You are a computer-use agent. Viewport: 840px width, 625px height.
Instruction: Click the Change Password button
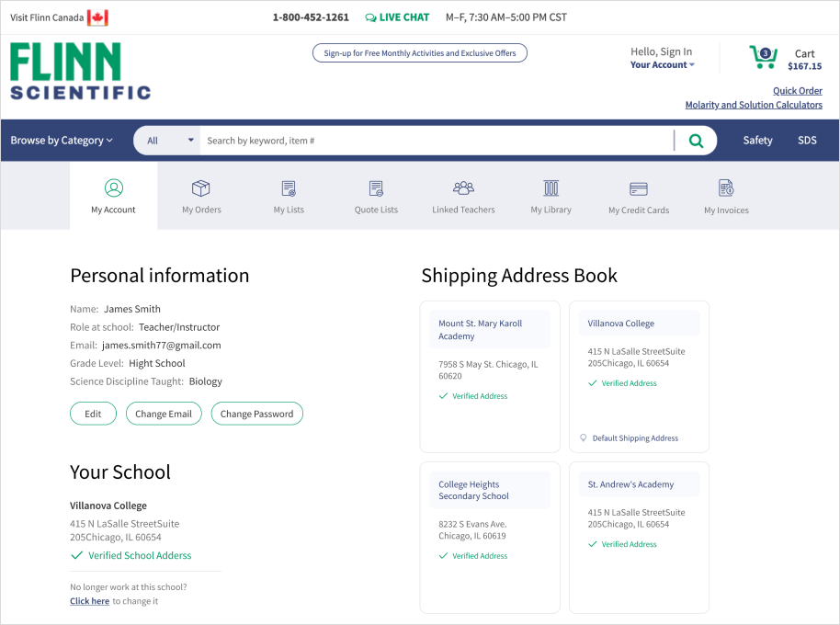(256, 414)
